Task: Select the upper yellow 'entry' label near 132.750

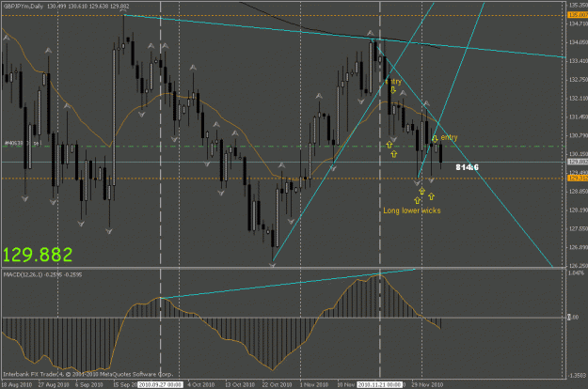Action: point(393,81)
